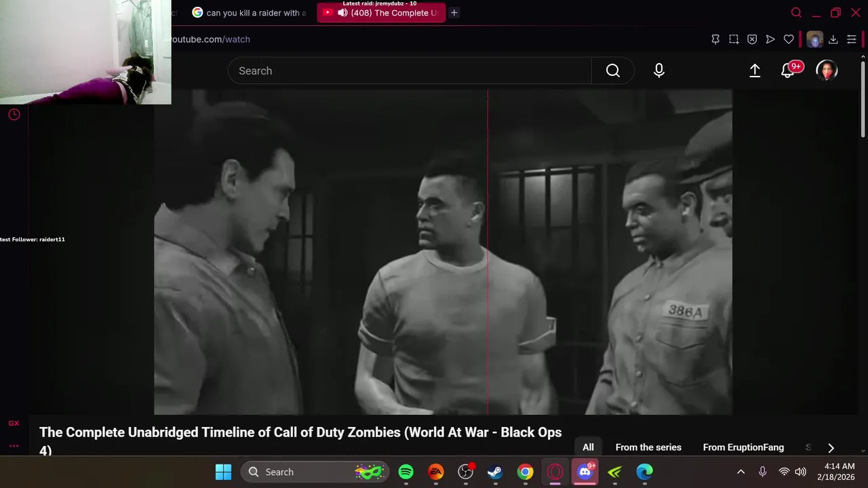Click the send/flow arrow icon in toolbar
This screenshot has height=488, width=868.
[770, 39]
